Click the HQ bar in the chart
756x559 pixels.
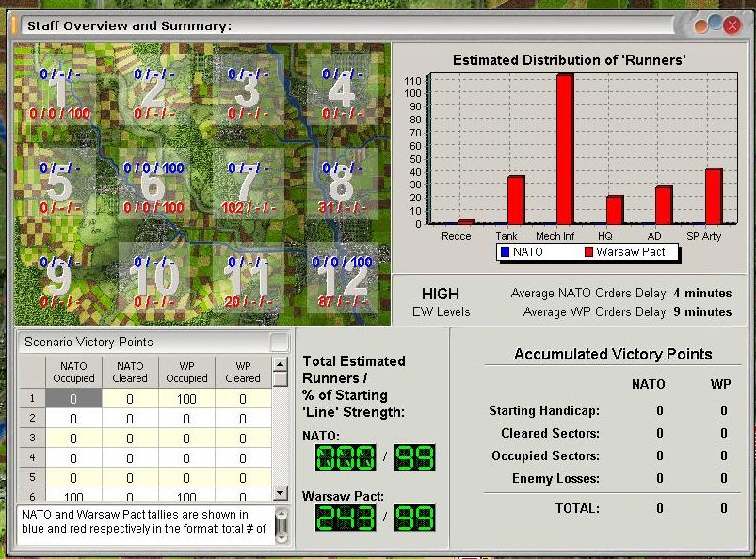tap(615, 210)
